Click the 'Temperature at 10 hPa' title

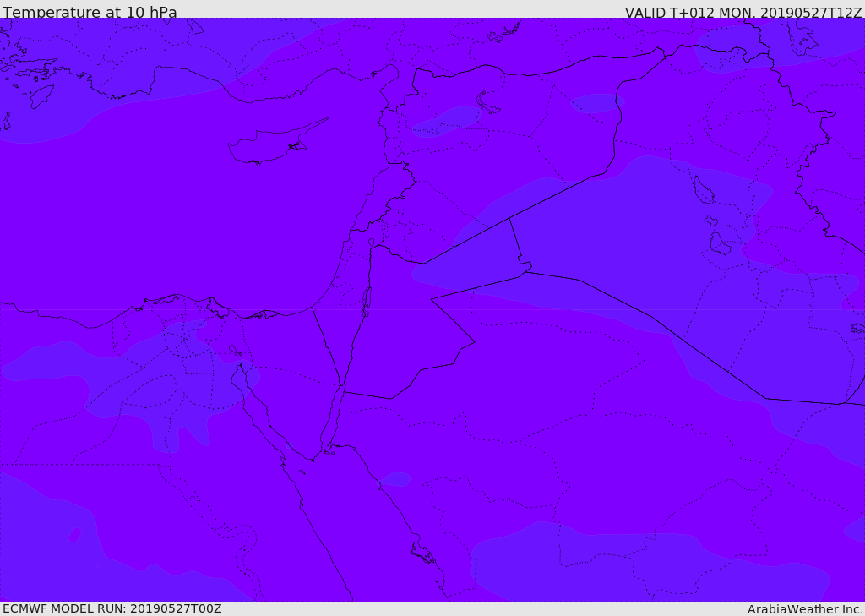point(90,12)
